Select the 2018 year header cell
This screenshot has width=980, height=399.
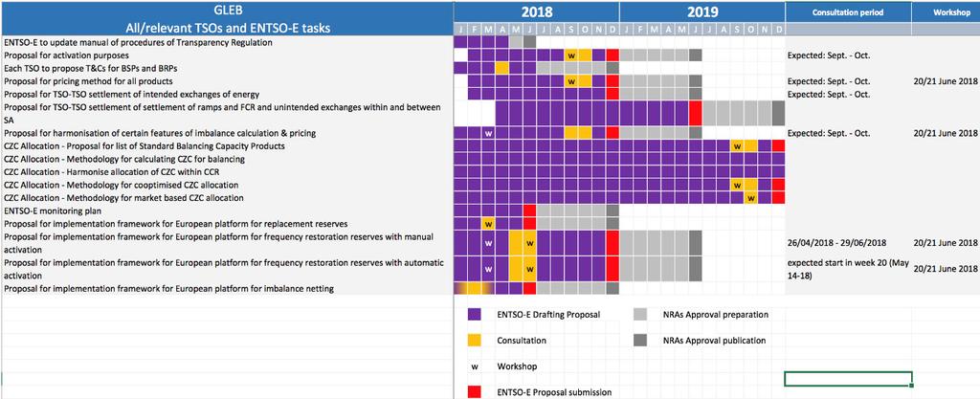pos(536,11)
